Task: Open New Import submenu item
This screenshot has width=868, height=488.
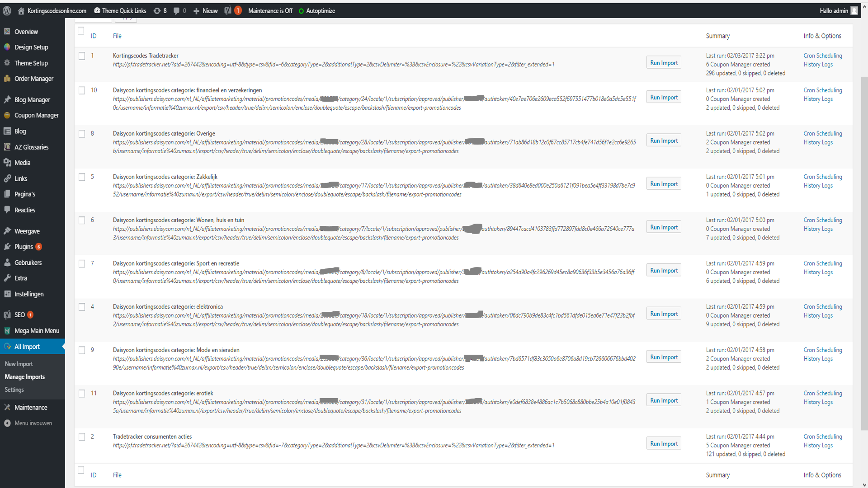Action: click(x=19, y=364)
